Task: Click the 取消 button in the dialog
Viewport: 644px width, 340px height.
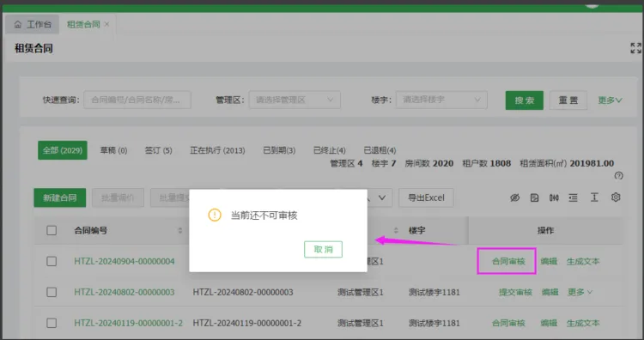Action: click(x=323, y=249)
